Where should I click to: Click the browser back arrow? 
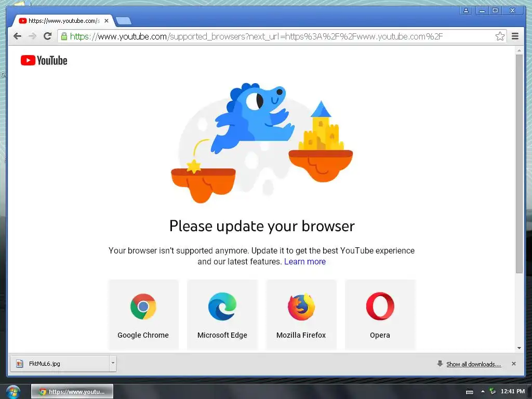point(17,36)
